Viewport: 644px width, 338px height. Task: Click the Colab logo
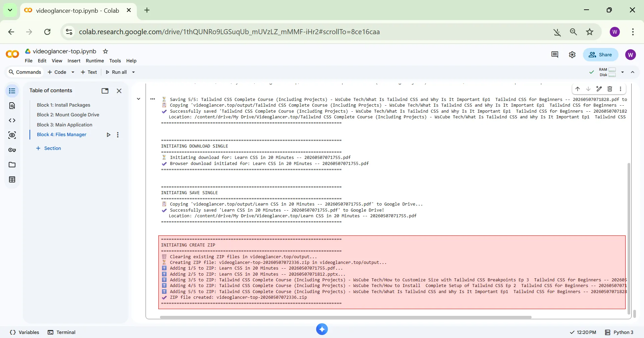(12, 54)
